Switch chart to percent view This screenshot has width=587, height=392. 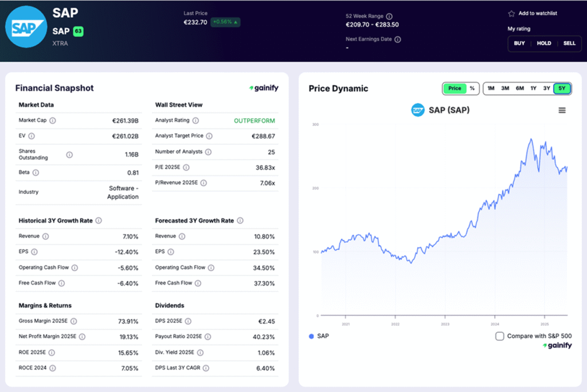point(472,89)
